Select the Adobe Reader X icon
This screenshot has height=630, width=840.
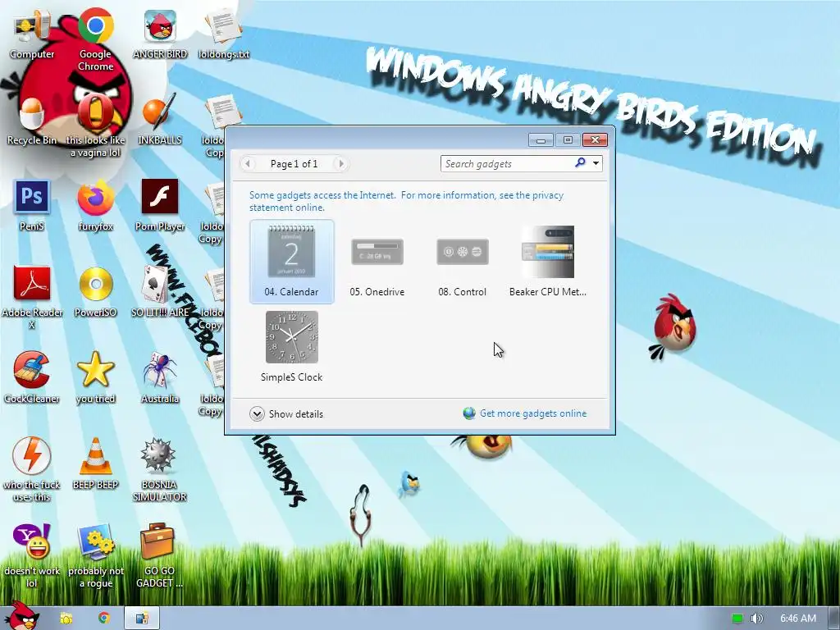[32, 297]
